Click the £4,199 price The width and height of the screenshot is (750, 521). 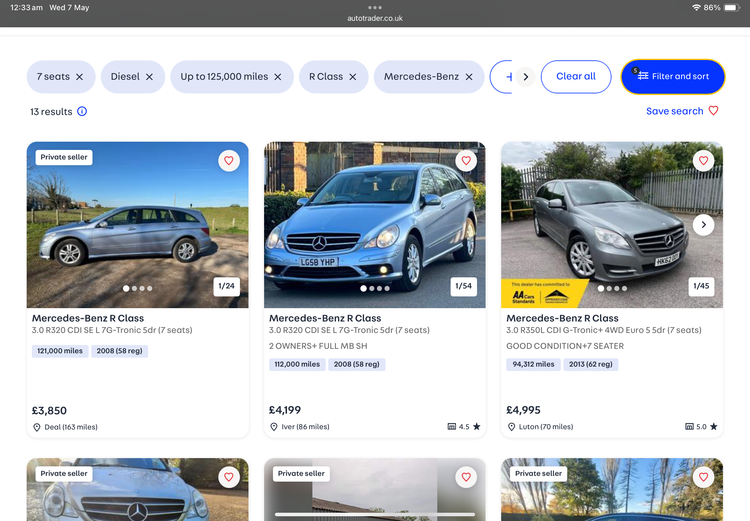285,410
